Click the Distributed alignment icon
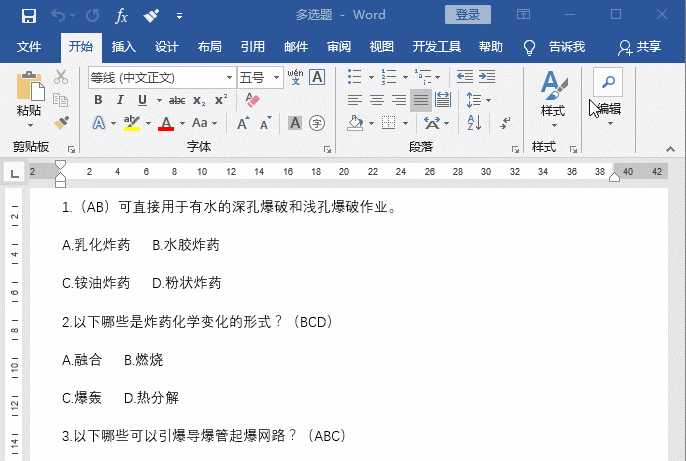The height and width of the screenshot is (461, 686). click(443, 100)
